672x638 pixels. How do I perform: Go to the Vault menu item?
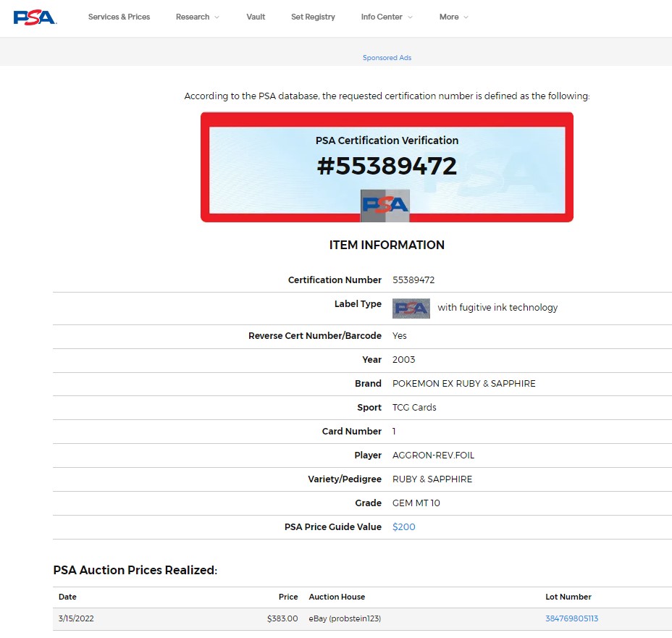coord(256,17)
